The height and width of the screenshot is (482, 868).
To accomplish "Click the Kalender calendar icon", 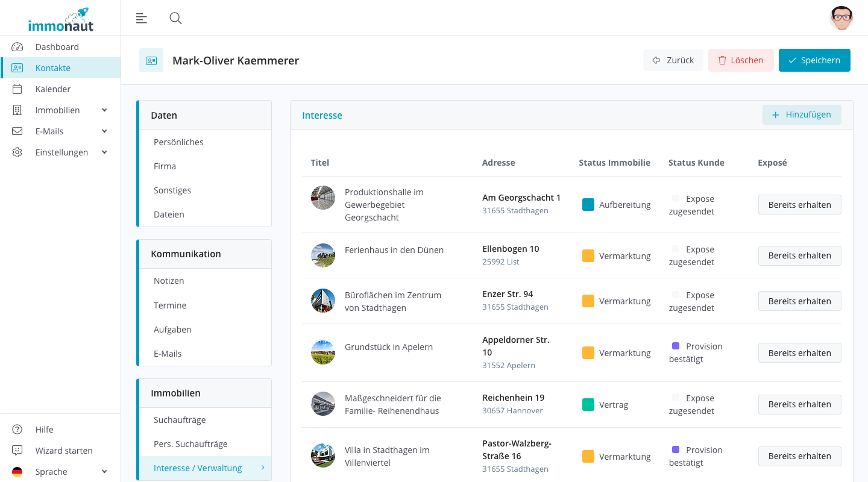I will point(17,89).
